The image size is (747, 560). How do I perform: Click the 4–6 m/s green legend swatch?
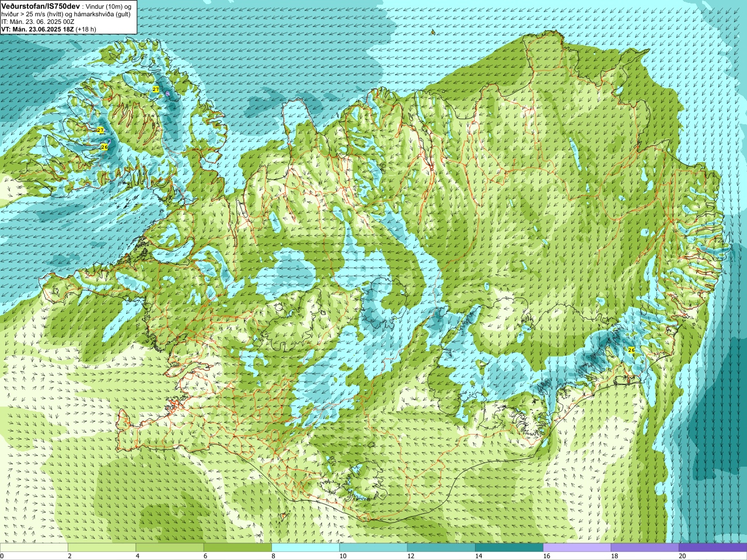(x=170, y=548)
